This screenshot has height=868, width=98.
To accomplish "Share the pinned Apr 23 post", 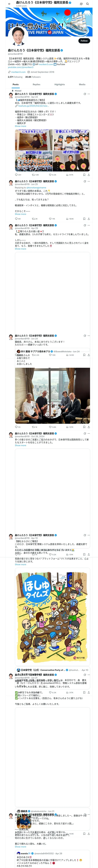I will pos(89,175).
